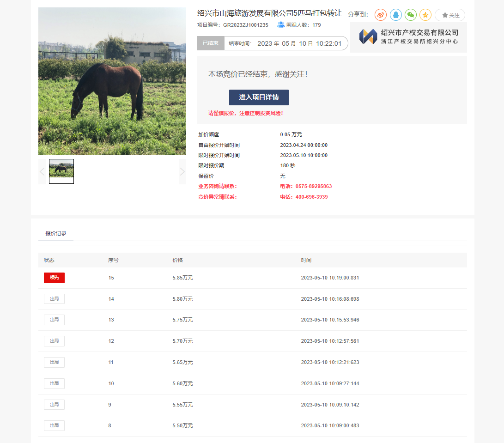Open 进入项目详情 button

(259, 97)
